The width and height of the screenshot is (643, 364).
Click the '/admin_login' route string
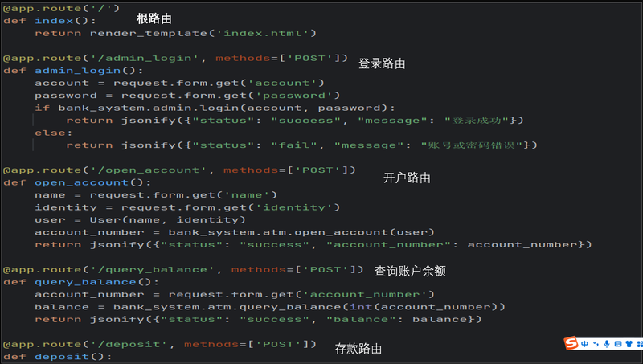(145, 58)
